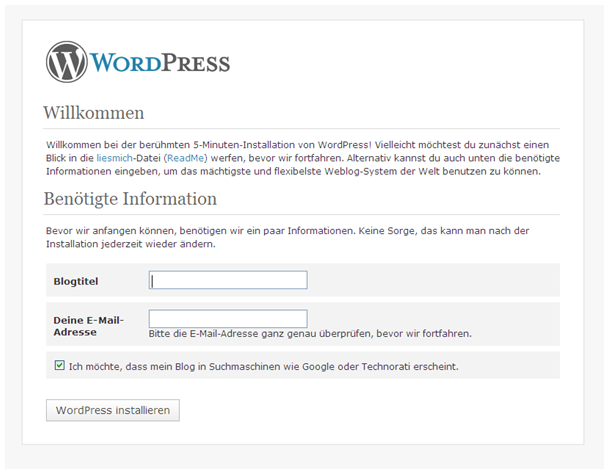The width and height of the screenshot is (609, 474).
Task: Click the WordPress logo
Action: point(138,62)
